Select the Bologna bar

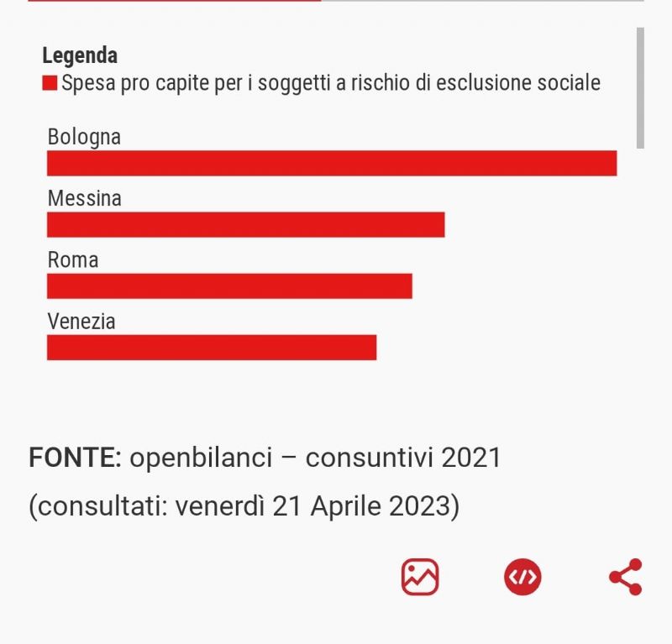(x=332, y=163)
